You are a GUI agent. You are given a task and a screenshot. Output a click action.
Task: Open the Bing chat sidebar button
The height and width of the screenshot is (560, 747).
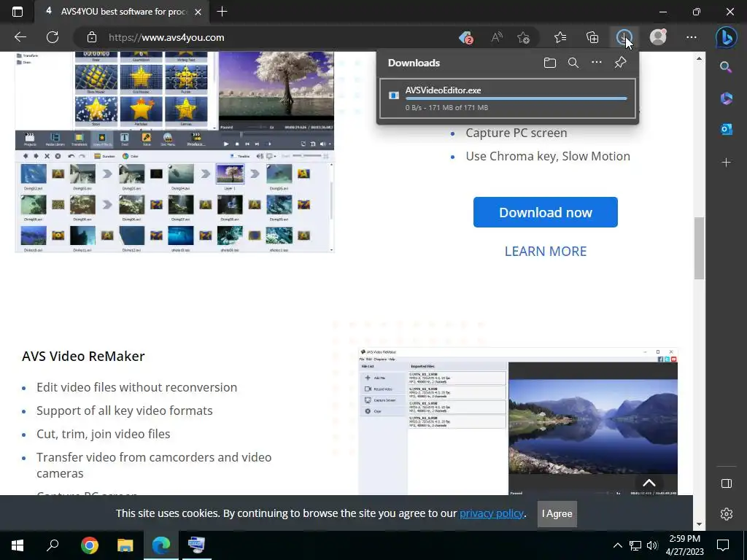(726, 38)
